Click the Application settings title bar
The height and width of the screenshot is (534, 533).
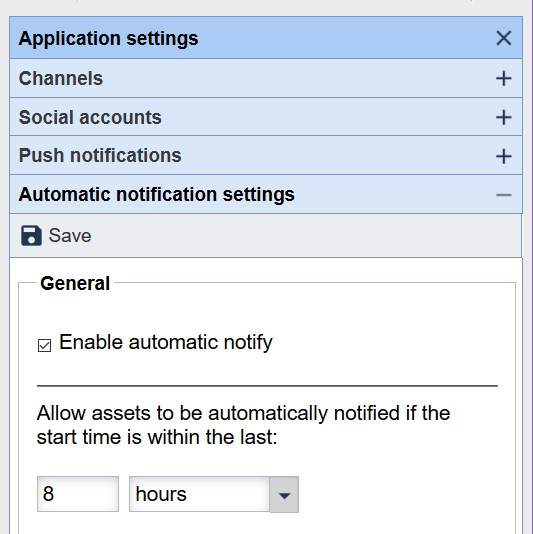tap(266, 37)
